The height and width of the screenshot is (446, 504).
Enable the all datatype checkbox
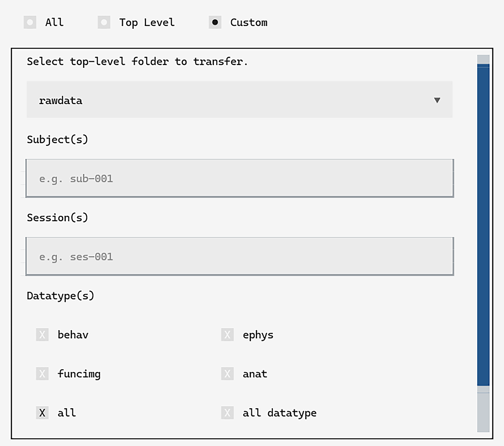point(227,413)
